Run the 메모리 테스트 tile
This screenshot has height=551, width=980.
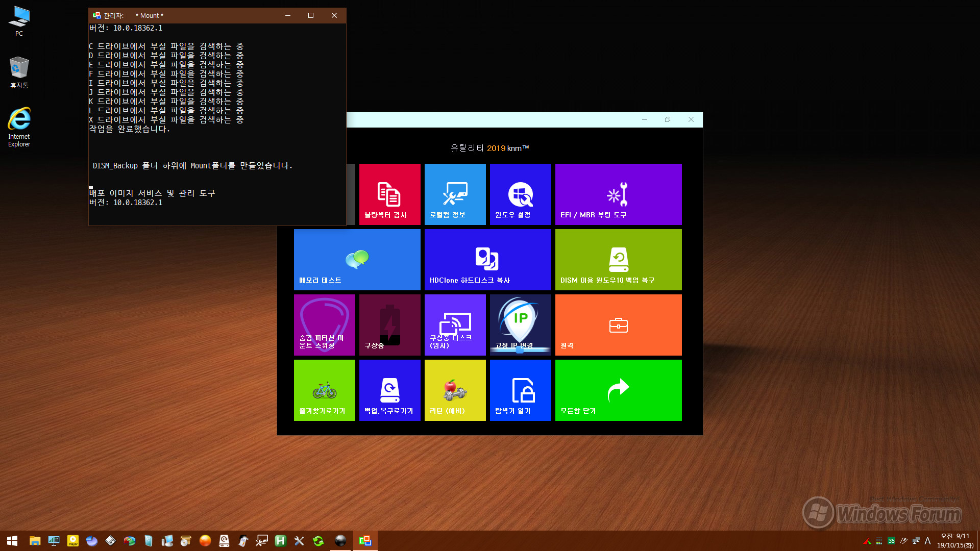coord(357,259)
